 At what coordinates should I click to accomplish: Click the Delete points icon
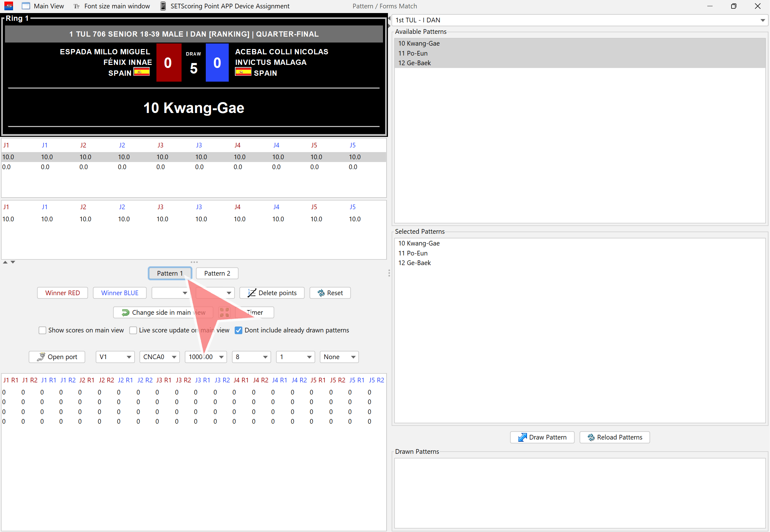[252, 293]
